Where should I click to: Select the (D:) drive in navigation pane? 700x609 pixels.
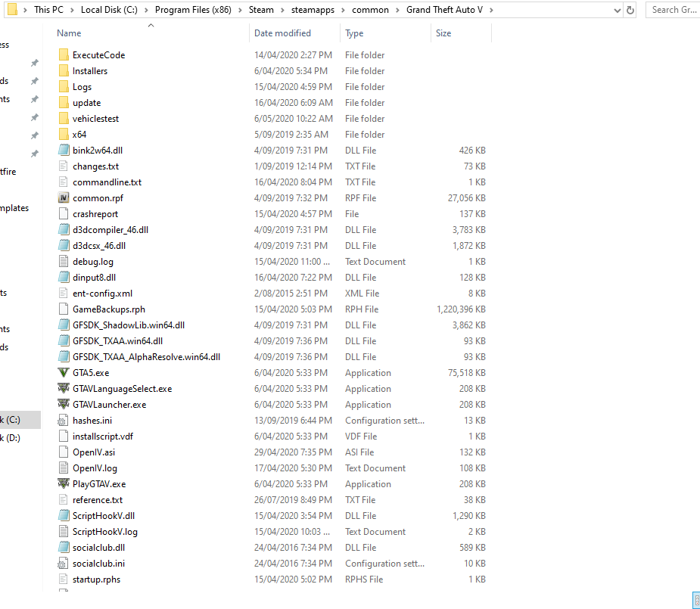coord(20,438)
